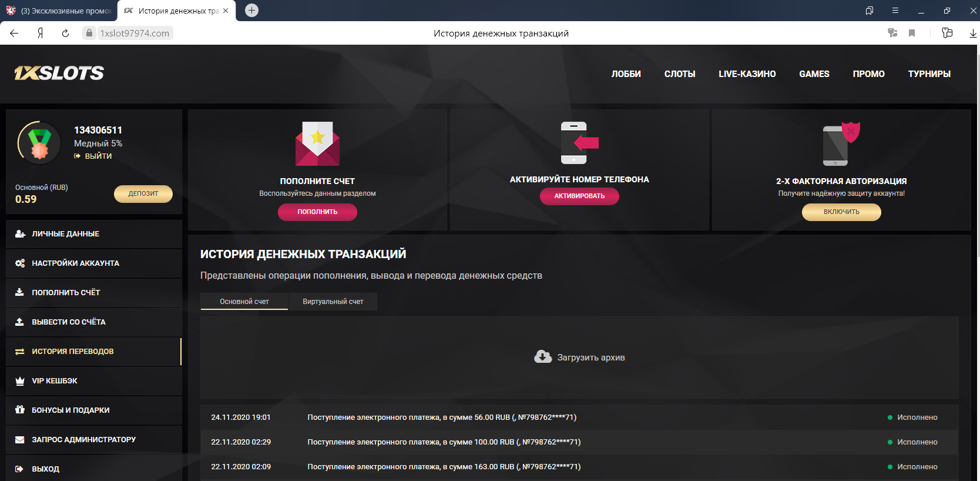Open НАСТРОЙКИ АККАУНТА sidebar item

(x=94, y=263)
